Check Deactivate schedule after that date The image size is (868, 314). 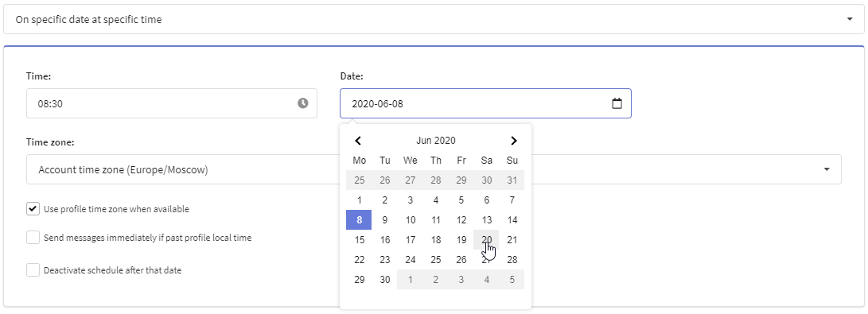click(x=33, y=270)
